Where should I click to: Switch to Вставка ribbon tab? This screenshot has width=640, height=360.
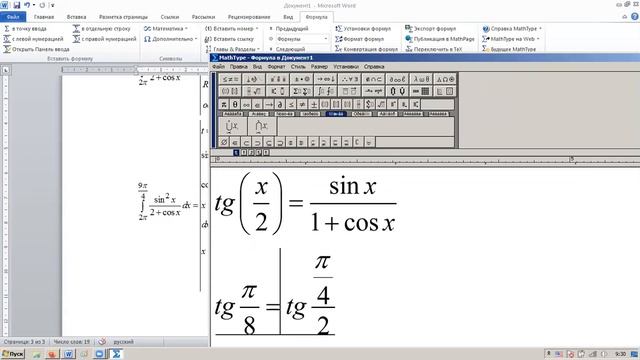coord(76,17)
